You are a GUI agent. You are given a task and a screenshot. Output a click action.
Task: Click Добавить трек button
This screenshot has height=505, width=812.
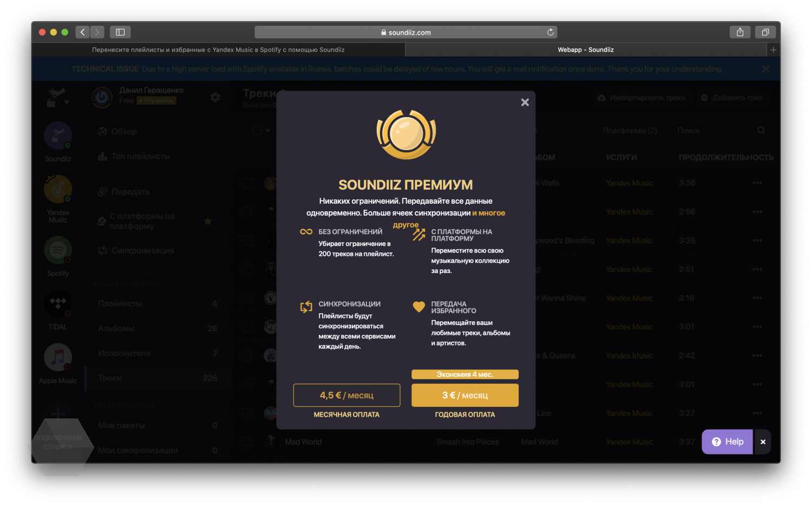tap(732, 98)
